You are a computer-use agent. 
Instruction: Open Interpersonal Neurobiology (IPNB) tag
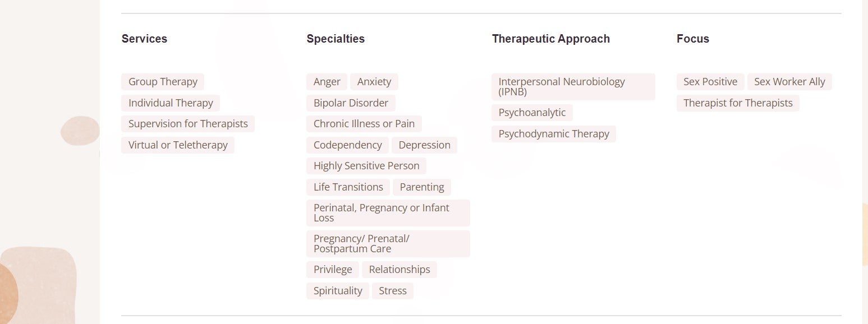coord(573,87)
